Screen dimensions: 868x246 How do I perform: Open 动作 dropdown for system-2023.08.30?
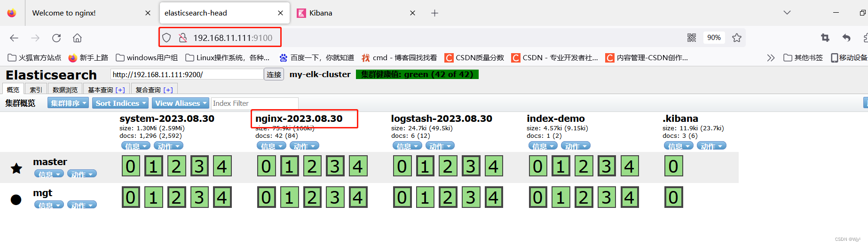tap(168, 146)
